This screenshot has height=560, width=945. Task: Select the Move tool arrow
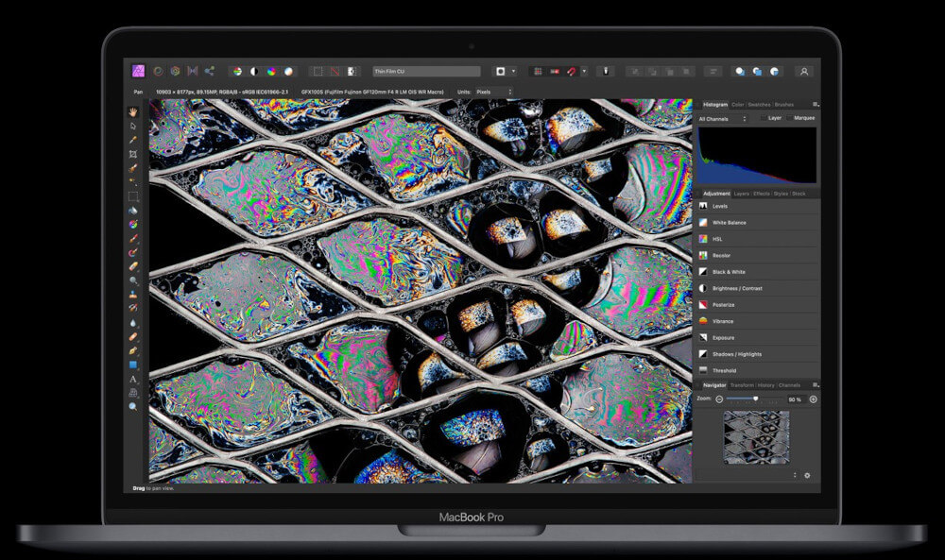tap(133, 126)
